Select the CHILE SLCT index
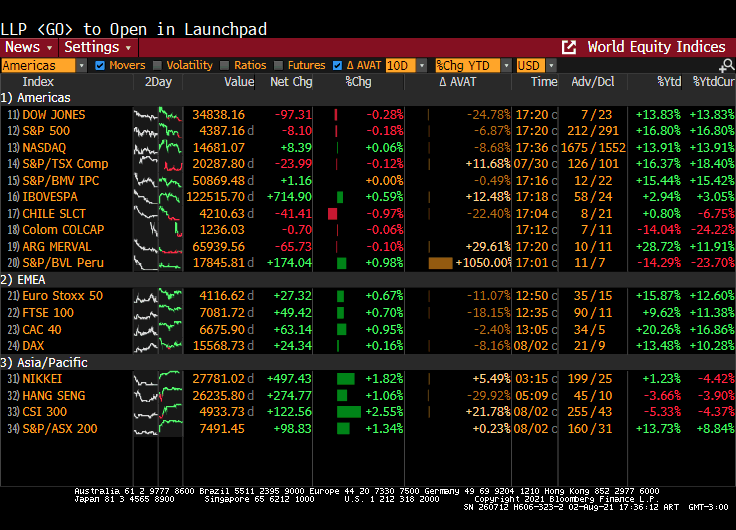 54,214
